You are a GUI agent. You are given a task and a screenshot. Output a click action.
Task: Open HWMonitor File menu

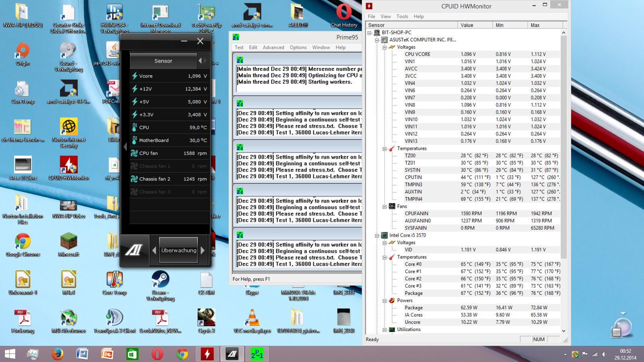pyautogui.click(x=371, y=17)
